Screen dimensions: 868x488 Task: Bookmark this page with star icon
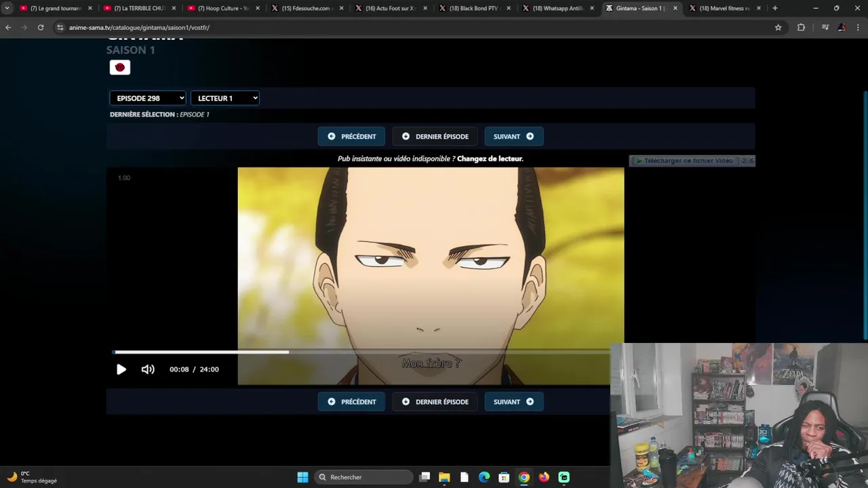click(x=778, y=27)
